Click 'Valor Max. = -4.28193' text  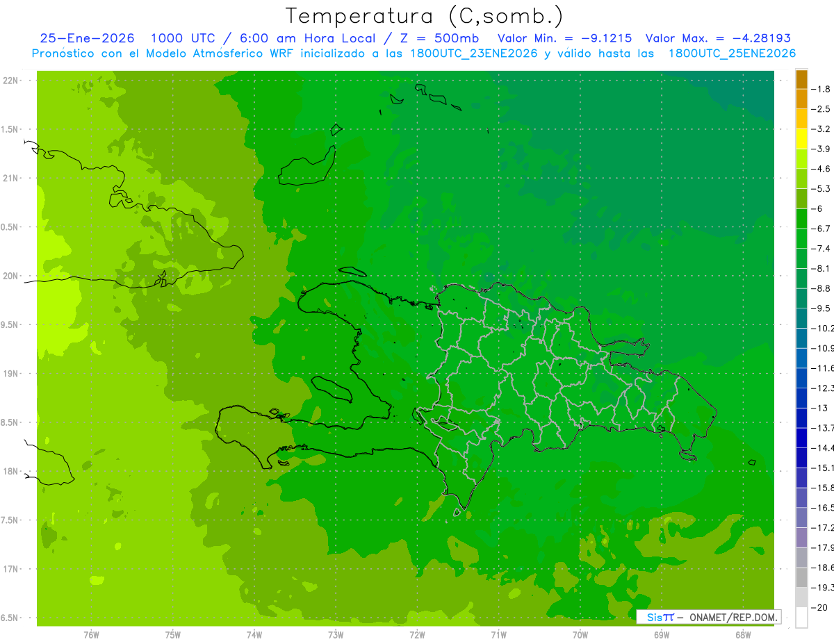[x=718, y=39]
